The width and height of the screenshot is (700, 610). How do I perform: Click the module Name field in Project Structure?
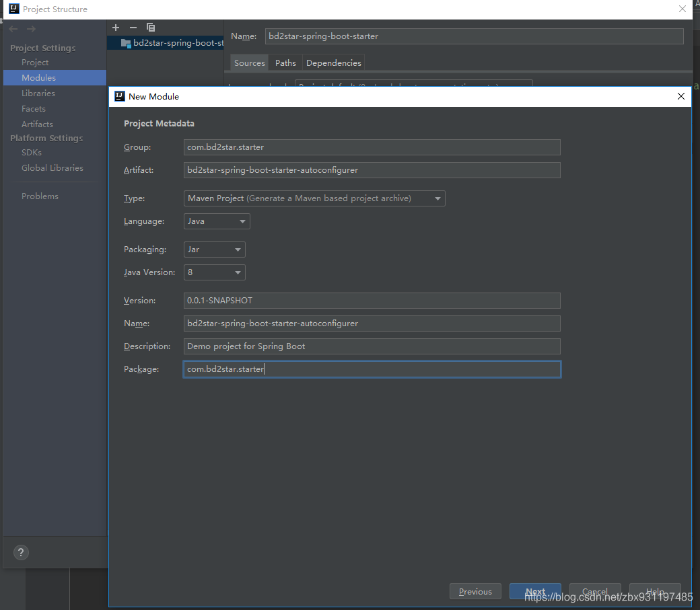(x=474, y=36)
